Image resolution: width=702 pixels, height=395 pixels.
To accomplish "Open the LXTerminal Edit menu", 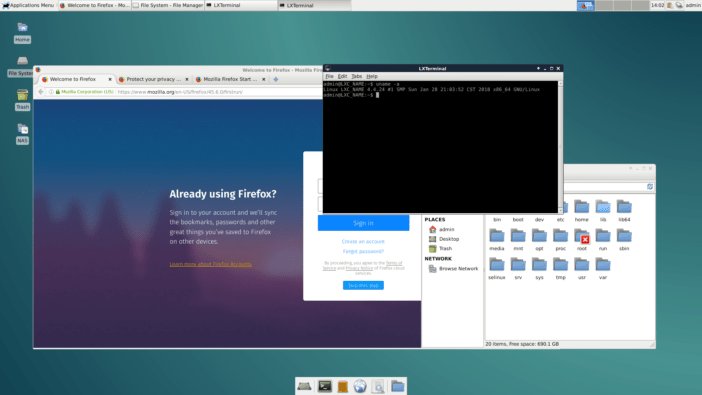I will tap(342, 77).
